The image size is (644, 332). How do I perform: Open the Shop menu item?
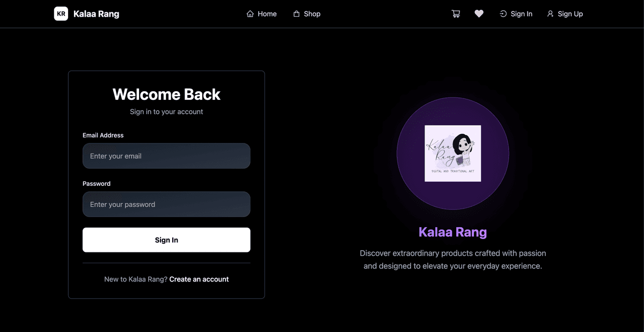click(x=312, y=14)
